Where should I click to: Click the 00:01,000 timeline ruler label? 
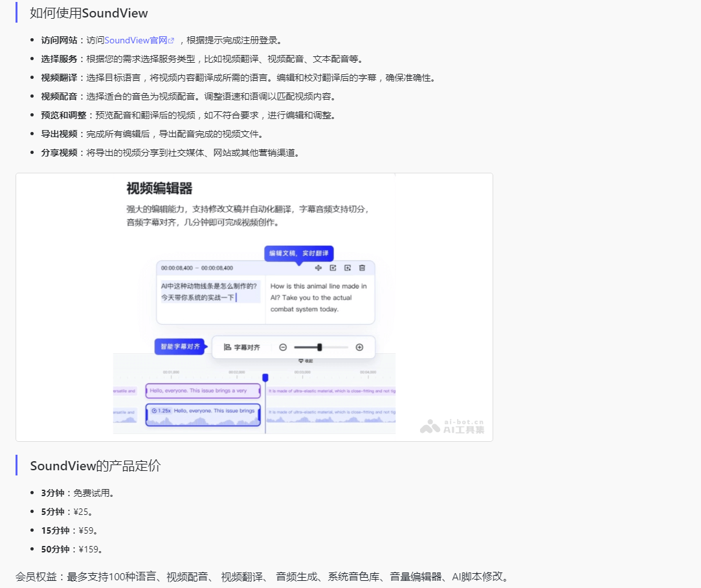pos(171,372)
